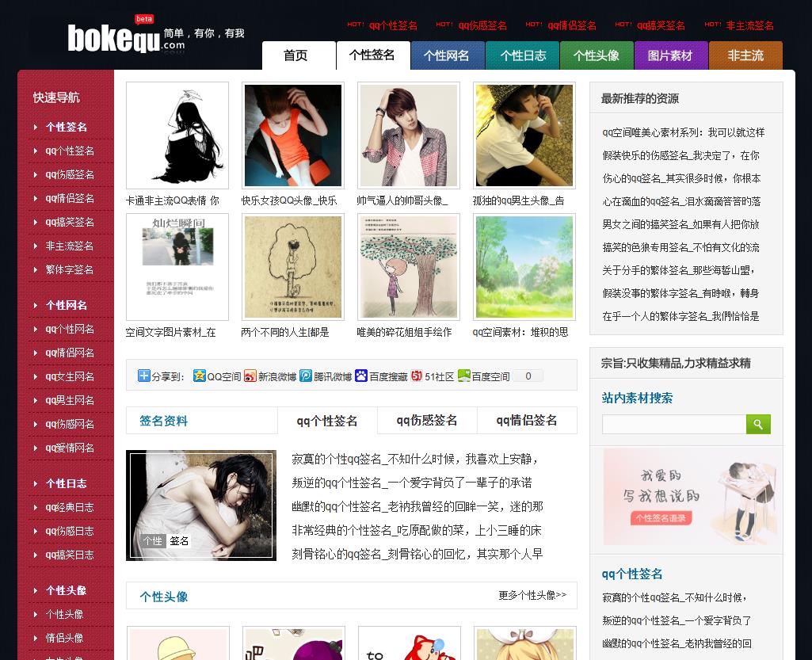Click the 个性签名 featured girl image
812x660 pixels.
tap(201, 505)
